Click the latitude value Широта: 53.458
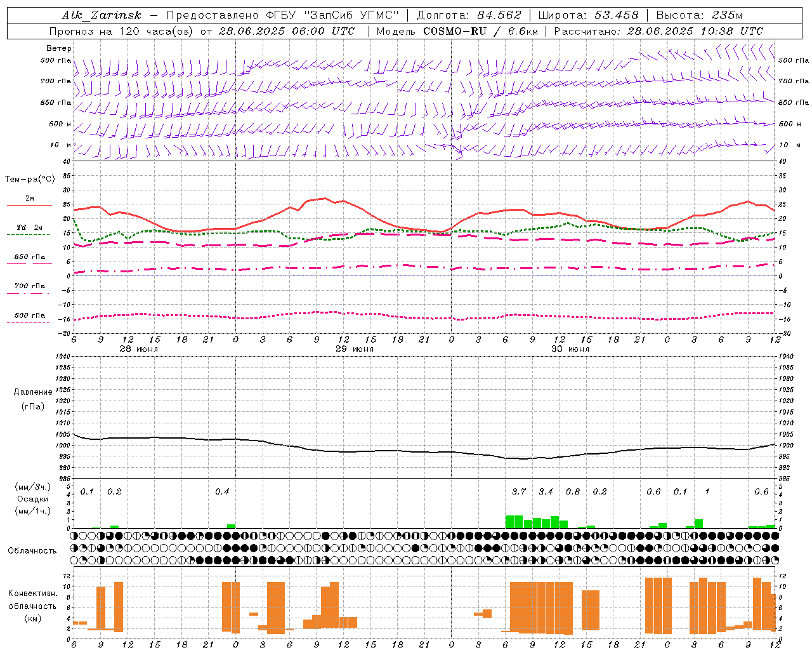The width and height of the screenshot is (812, 650). [x=589, y=15]
